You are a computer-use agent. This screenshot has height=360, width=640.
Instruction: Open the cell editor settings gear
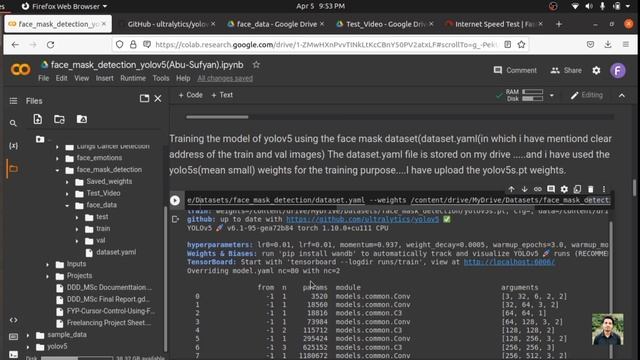[564, 189]
